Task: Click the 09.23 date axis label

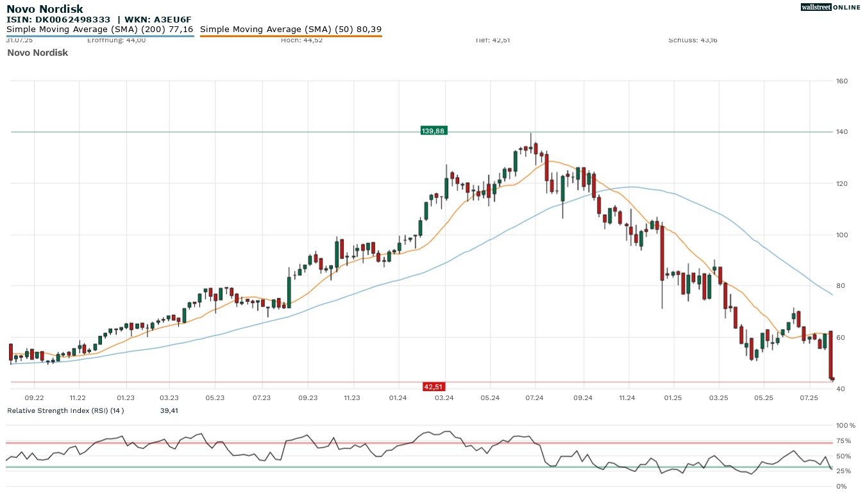Action: click(x=308, y=398)
